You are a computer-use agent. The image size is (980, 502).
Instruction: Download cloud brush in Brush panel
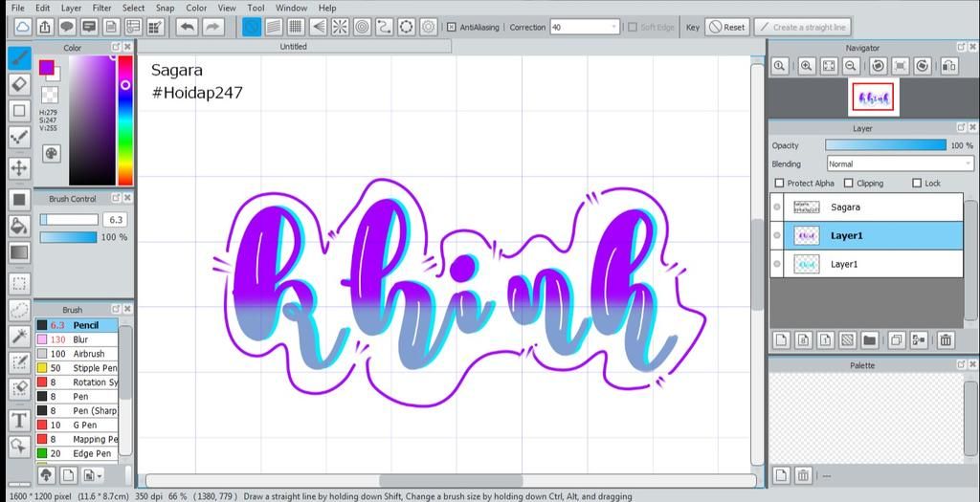click(46, 475)
